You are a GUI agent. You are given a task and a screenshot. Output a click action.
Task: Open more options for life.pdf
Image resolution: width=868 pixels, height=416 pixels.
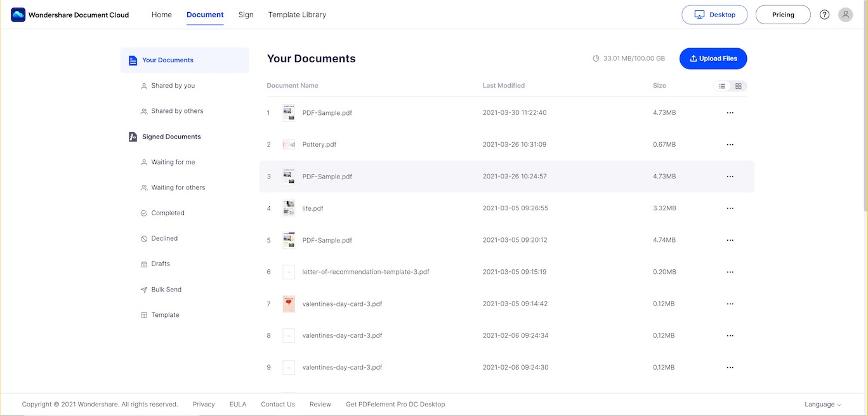730,208
